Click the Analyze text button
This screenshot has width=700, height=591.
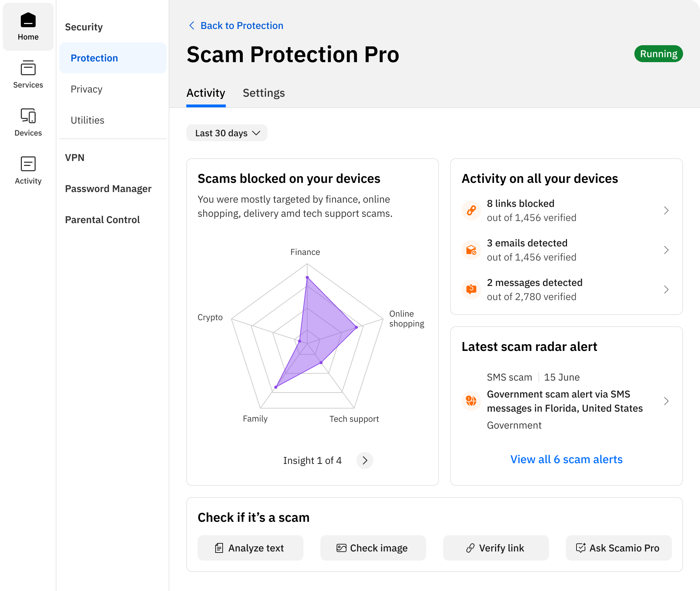[x=251, y=548]
